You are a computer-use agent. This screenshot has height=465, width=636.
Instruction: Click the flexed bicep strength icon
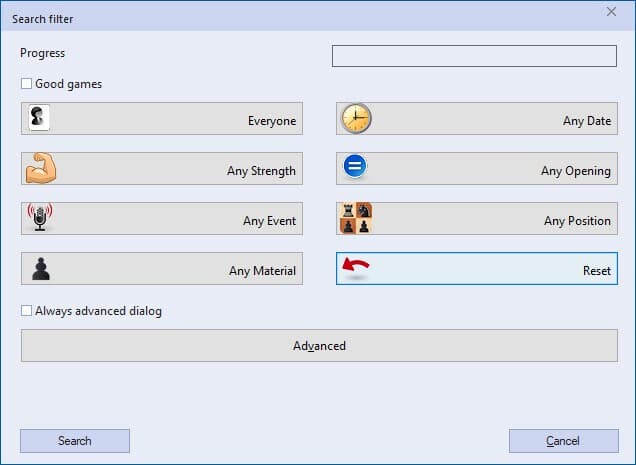[41, 169]
